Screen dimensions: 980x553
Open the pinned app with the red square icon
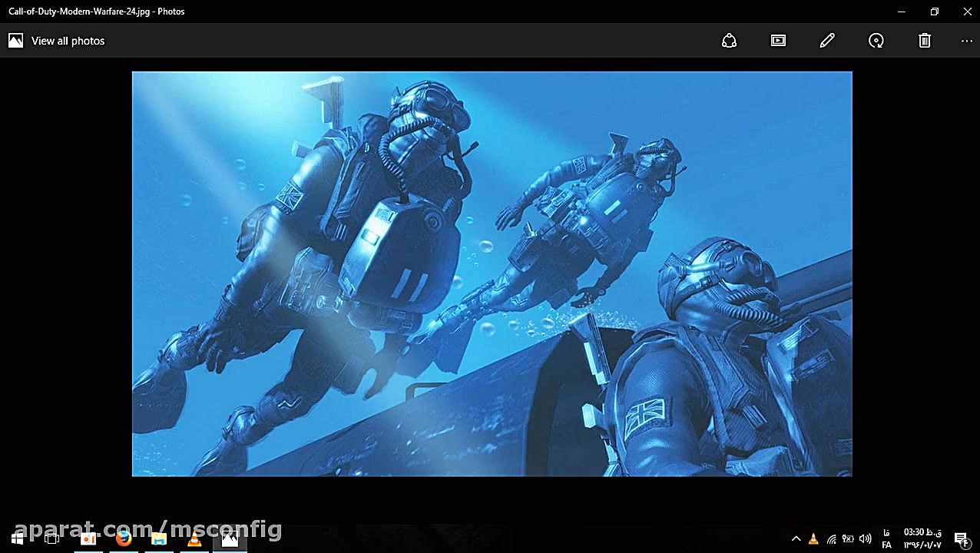point(88,538)
